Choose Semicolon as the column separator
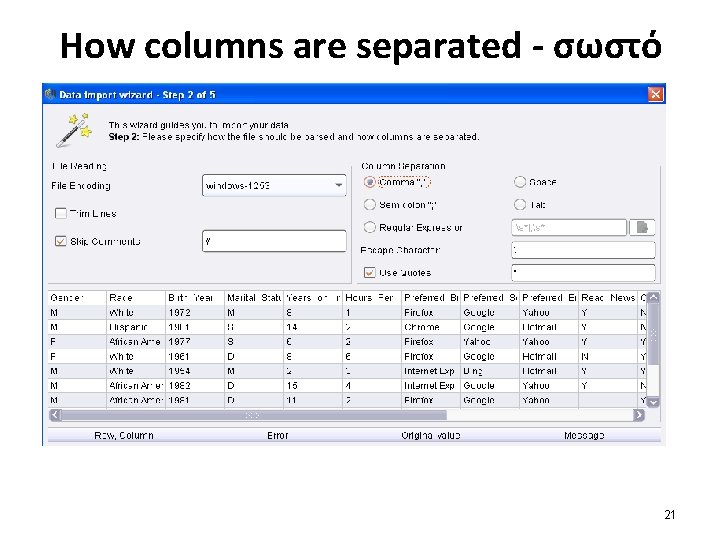 pos(370,204)
